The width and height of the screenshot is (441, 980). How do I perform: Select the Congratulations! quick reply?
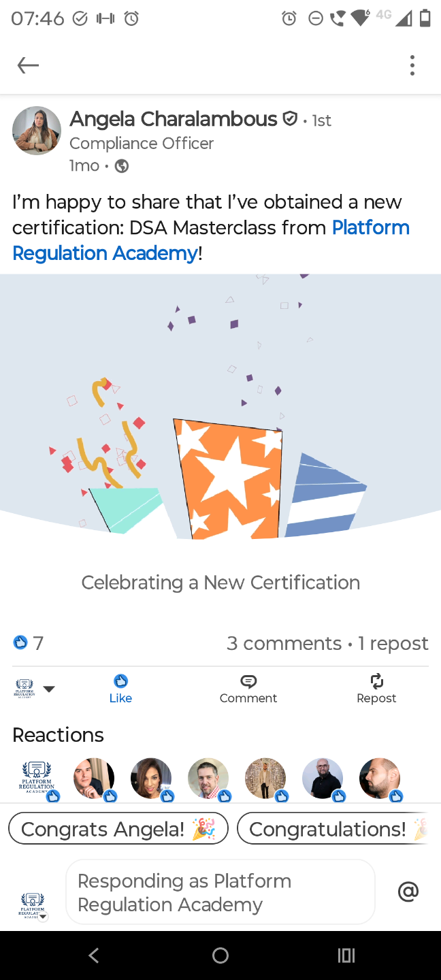coord(333,829)
